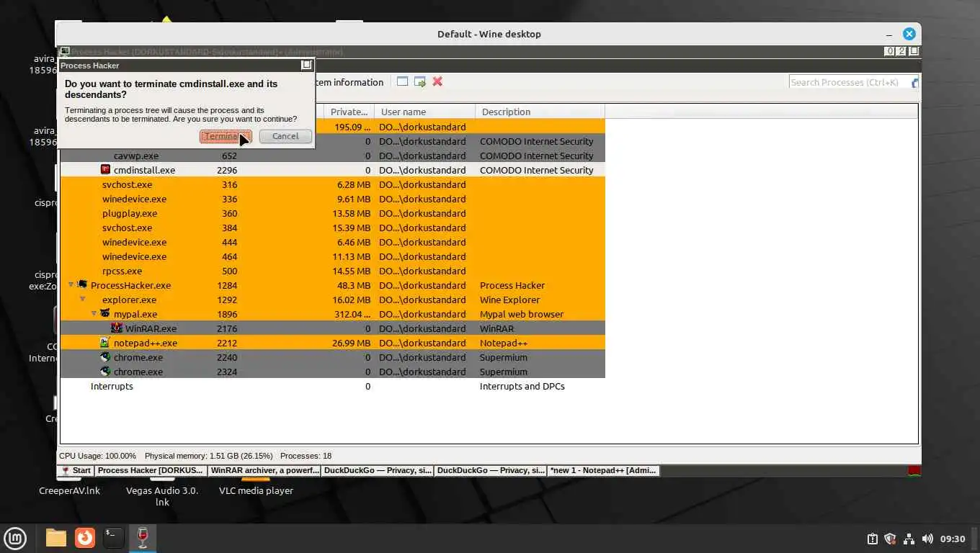980x553 pixels.
Task: Sort by the User name column header
Action: click(x=424, y=112)
